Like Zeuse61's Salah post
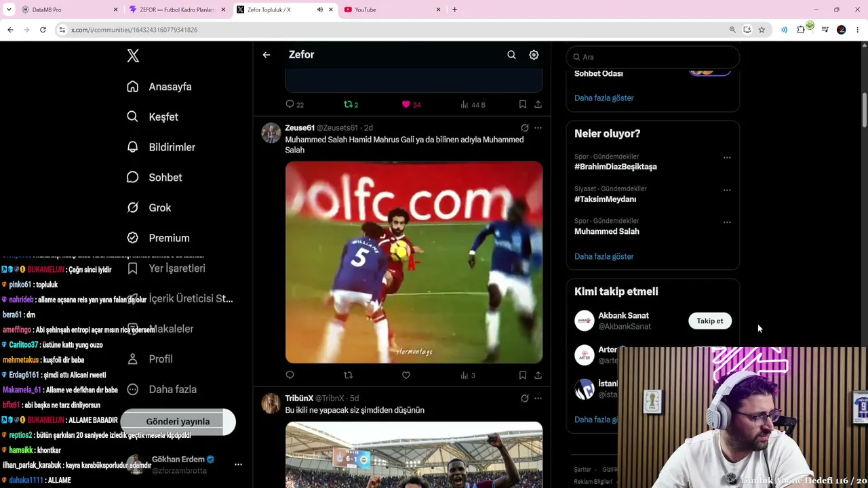 pos(406,375)
